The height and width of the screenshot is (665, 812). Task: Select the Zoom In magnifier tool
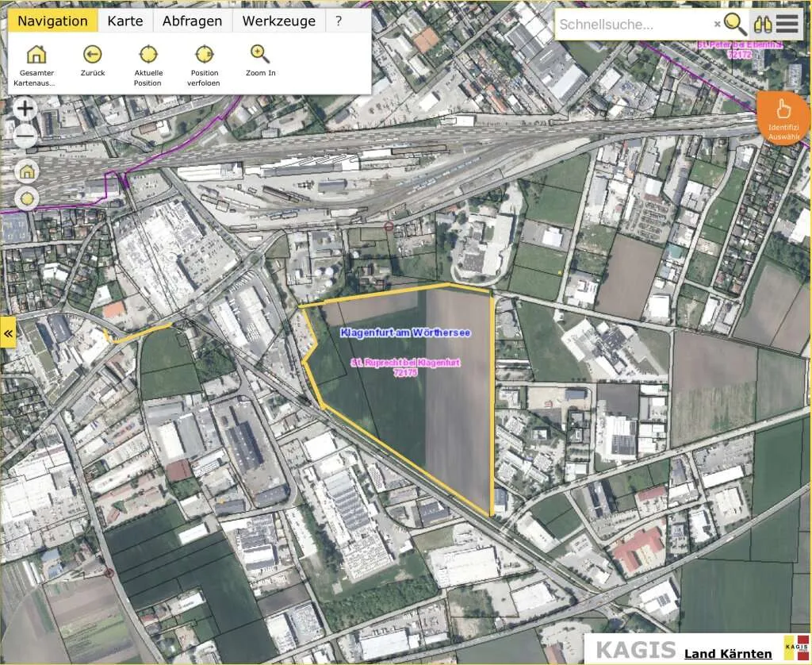tap(260, 54)
